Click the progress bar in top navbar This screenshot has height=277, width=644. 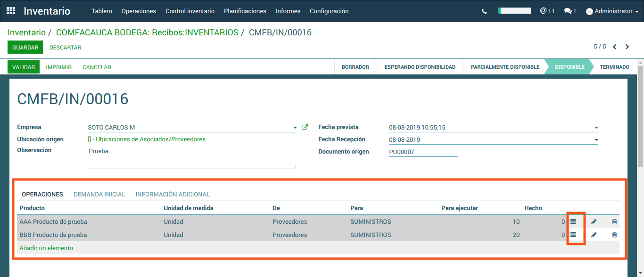click(514, 10)
